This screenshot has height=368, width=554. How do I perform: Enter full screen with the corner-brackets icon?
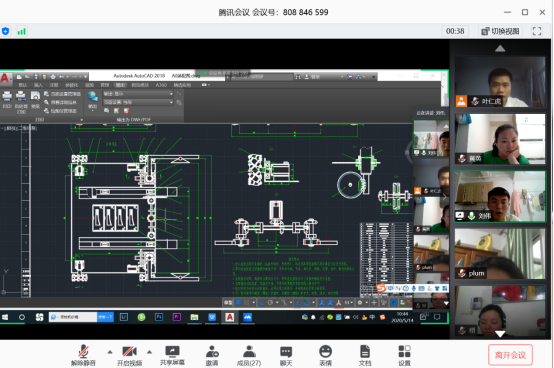[537, 31]
